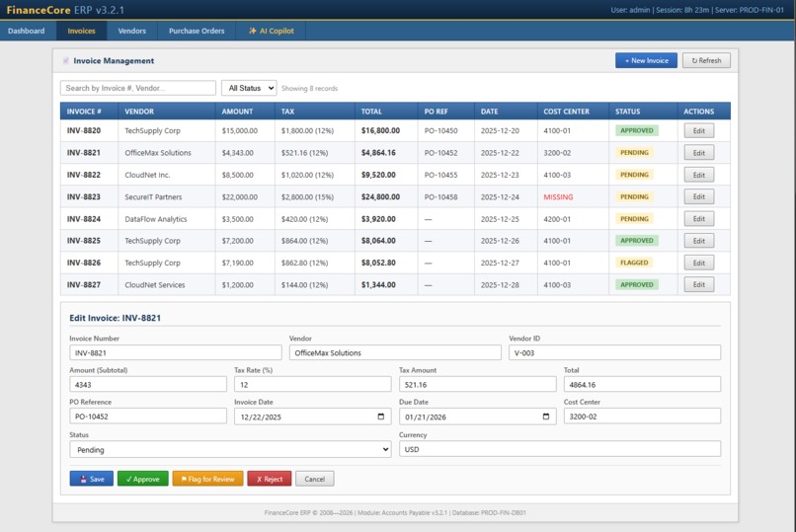Refresh the invoice list
The height and width of the screenshot is (532, 796).
click(x=706, y=60)
